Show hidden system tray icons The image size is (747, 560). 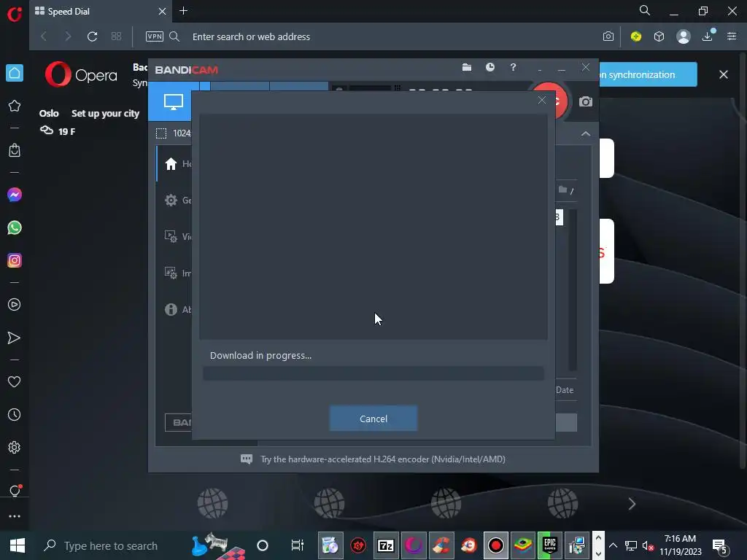(x=613, y=545)
